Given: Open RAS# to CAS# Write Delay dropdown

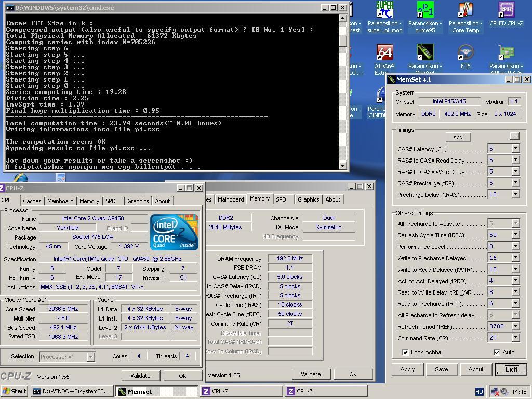Looking at the screenshot, I should point(515,171).
